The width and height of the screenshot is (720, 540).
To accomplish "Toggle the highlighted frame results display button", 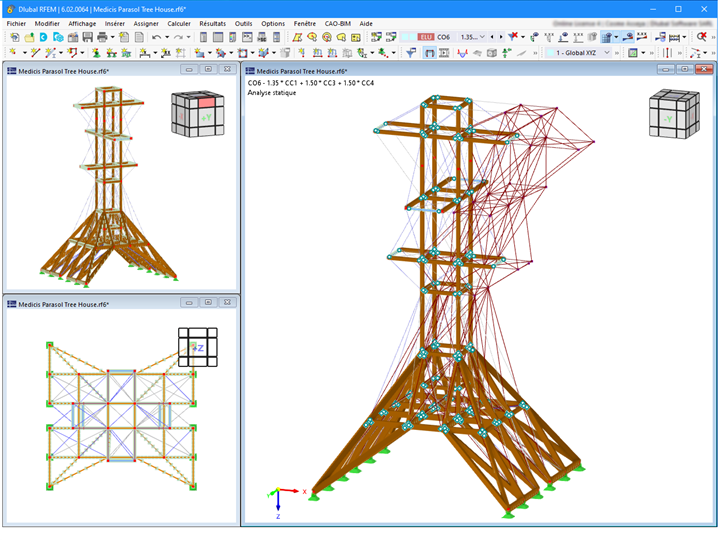I will [x=429, y=53].
